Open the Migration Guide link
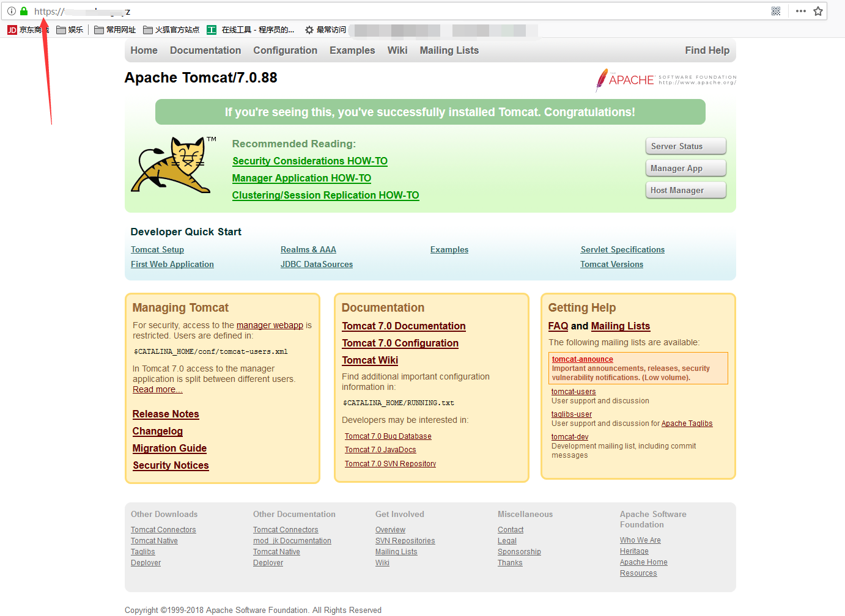845x616 pixels. pos(169,448)
